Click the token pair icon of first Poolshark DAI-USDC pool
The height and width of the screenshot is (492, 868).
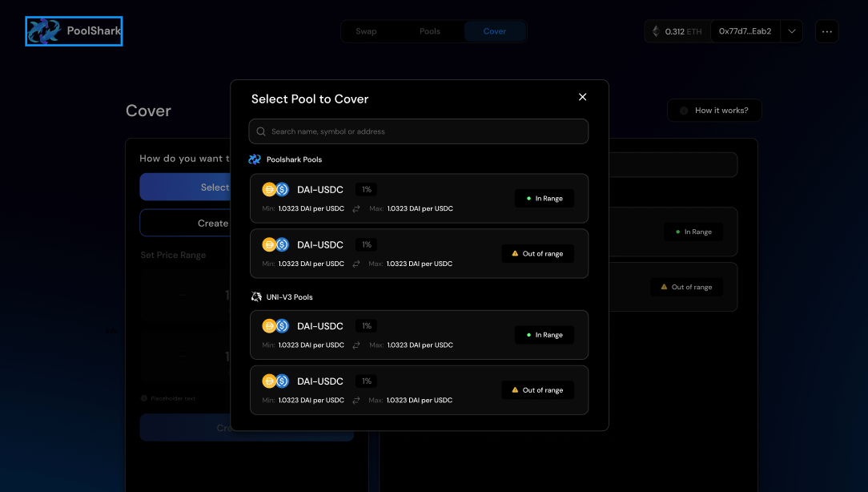275,190
